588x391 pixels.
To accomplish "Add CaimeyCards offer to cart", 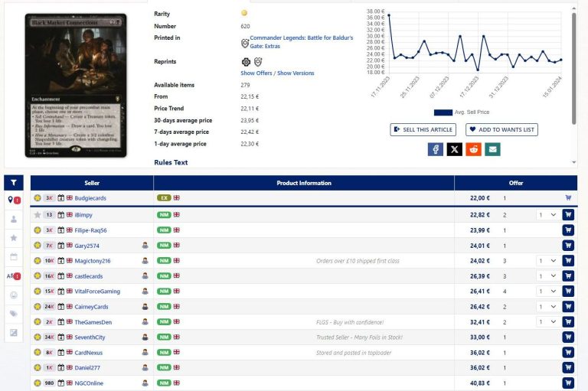I will click(568, 307).
